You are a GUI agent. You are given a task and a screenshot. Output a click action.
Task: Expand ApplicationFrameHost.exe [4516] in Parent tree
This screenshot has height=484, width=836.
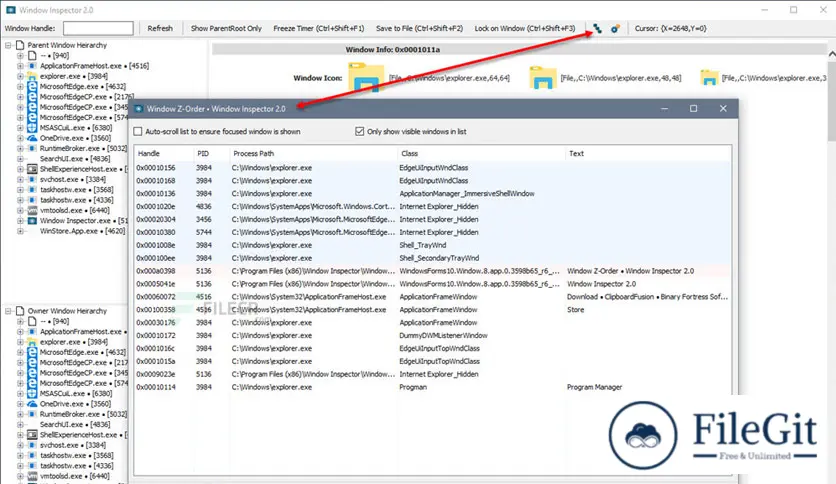pyautogui.click(x=20, y=66)
